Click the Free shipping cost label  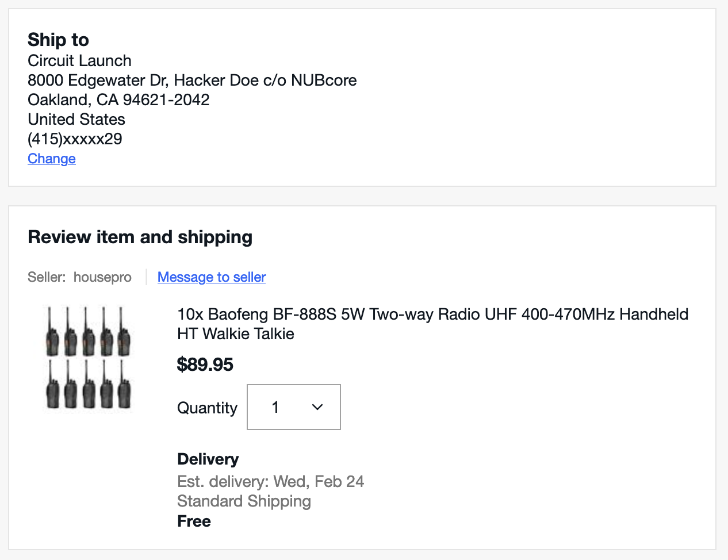click(x=194, y=521)
